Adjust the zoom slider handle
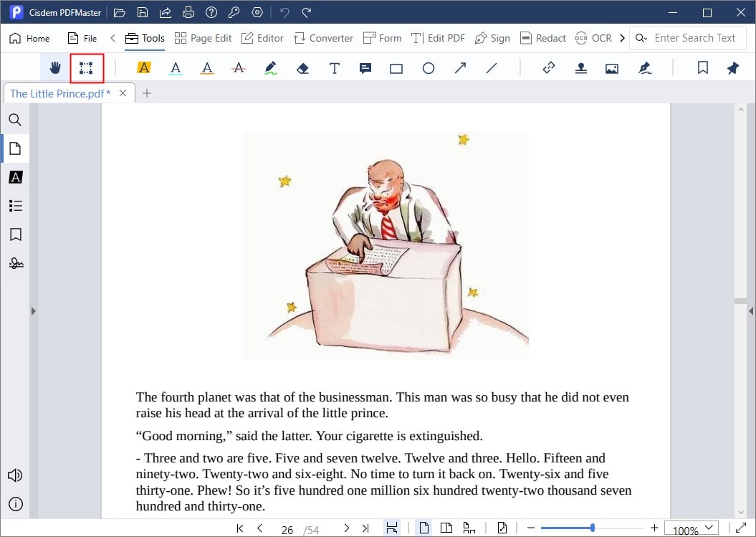Screen dimensions: 756x537 pyautogui.click(x=592, y=528)
